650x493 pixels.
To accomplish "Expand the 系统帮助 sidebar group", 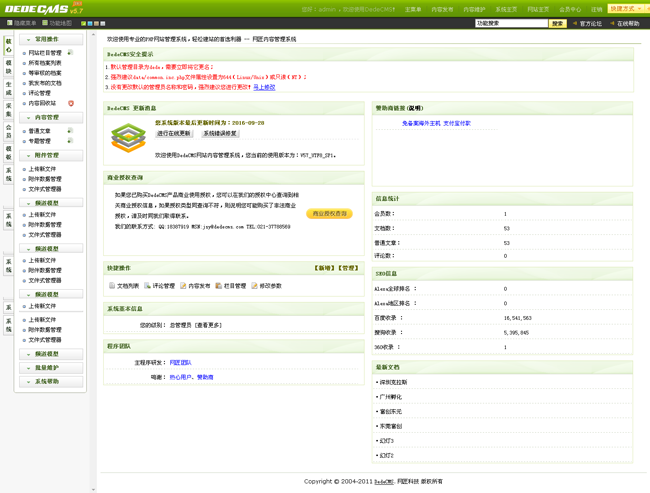I will [x=51, y=381].
